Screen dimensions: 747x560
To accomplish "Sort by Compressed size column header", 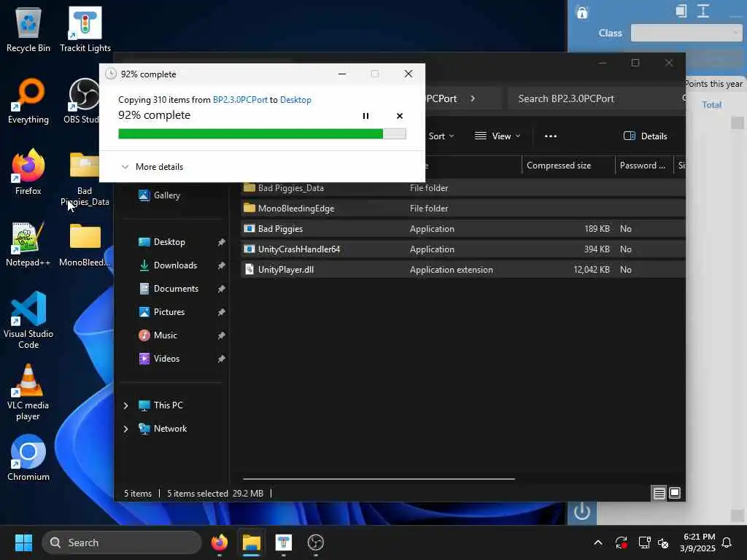I will pos(568,166).
